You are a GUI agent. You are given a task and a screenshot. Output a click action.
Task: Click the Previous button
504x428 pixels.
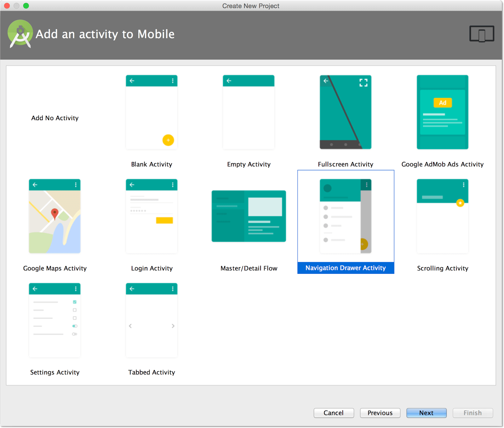pyautogui.click(x=380, y=413)
